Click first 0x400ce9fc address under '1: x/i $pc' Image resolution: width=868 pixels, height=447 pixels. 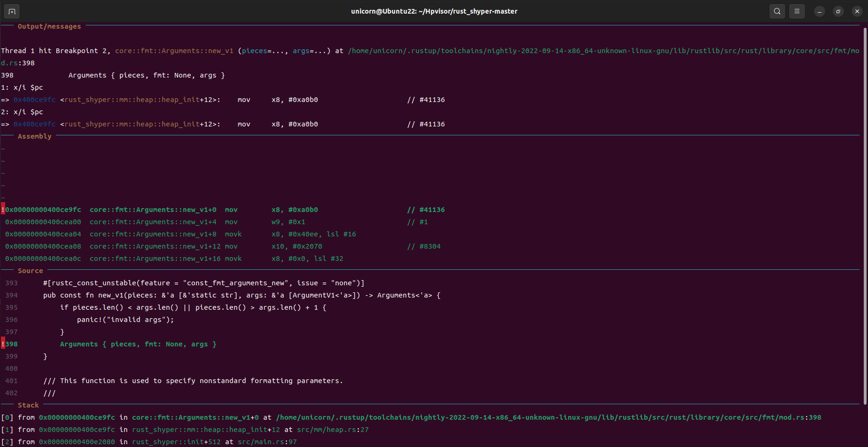[35, 100]
